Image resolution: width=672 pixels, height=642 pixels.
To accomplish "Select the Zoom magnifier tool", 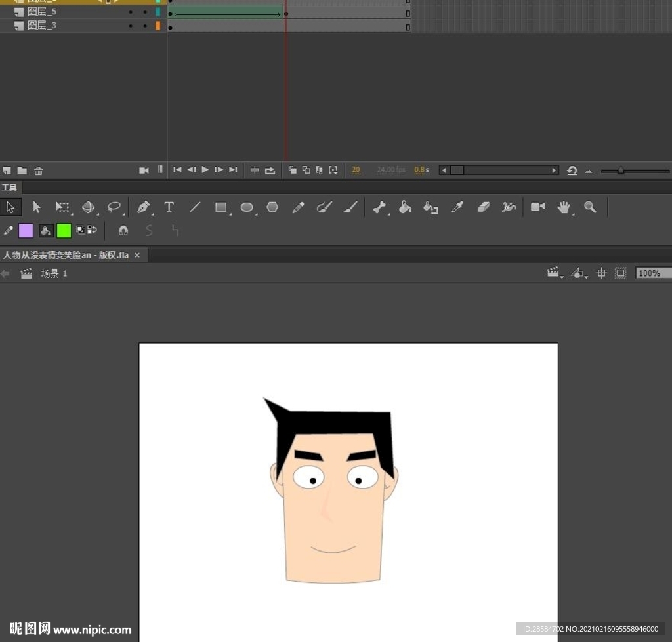I will coord(590,207).
